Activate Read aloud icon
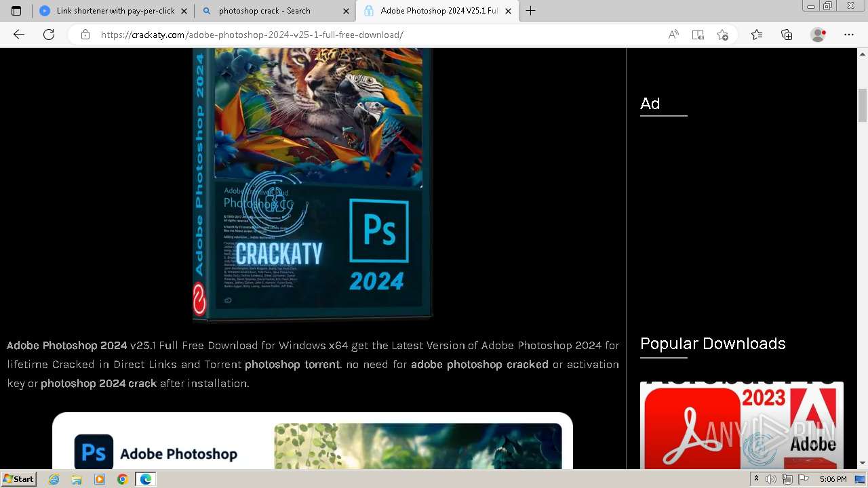The height and width of the screenshot is (488, 868). (x=673, y=35)
